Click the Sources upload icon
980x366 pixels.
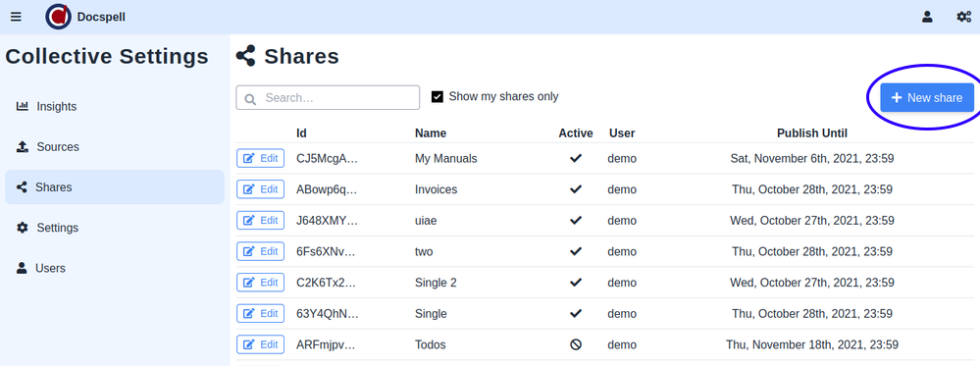point(22,147)
